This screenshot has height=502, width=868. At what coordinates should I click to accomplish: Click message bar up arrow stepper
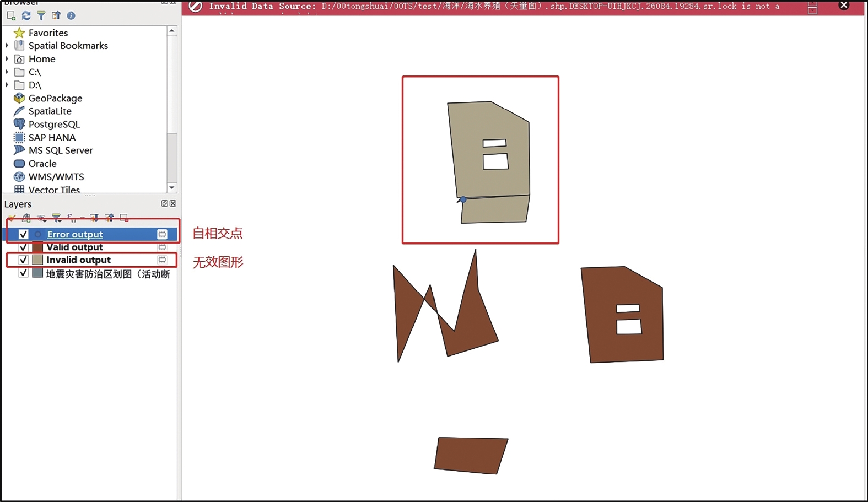click(x=812, y=3)
